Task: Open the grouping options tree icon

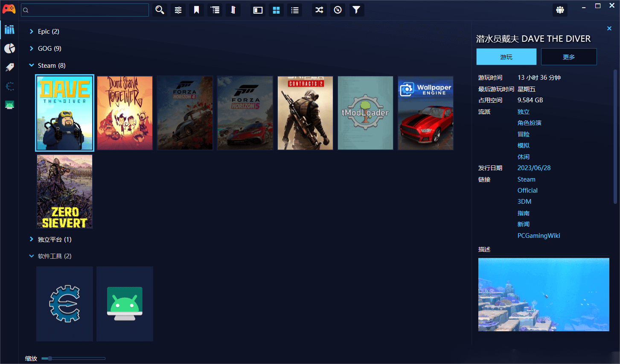Action: tap(215, 10)
